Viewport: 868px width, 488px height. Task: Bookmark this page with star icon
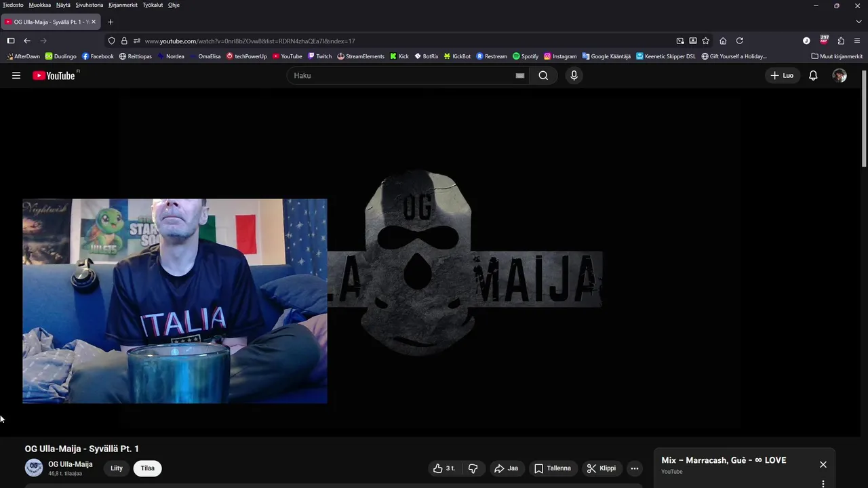(x=705, y=41)
